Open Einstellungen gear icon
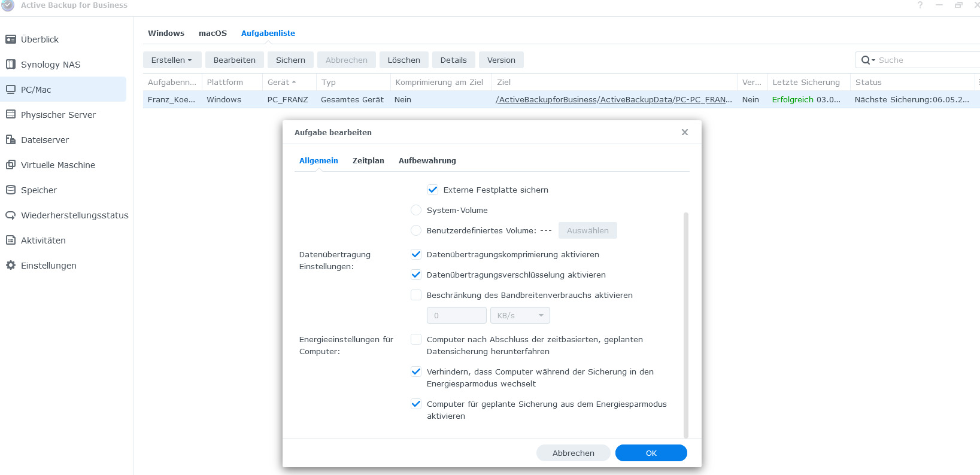Viewport: 980px width, 475px height. click(x=11, y=266)
